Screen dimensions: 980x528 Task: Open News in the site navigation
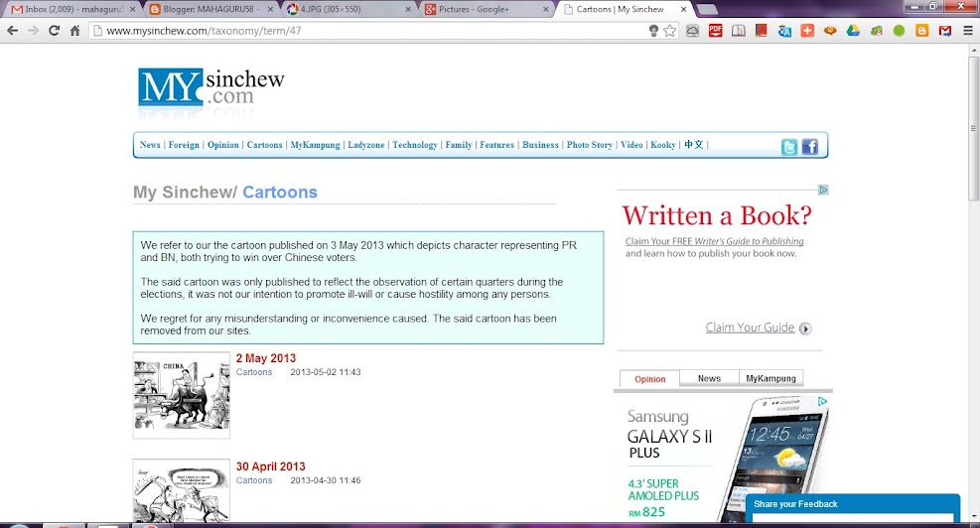pos(150,144)
